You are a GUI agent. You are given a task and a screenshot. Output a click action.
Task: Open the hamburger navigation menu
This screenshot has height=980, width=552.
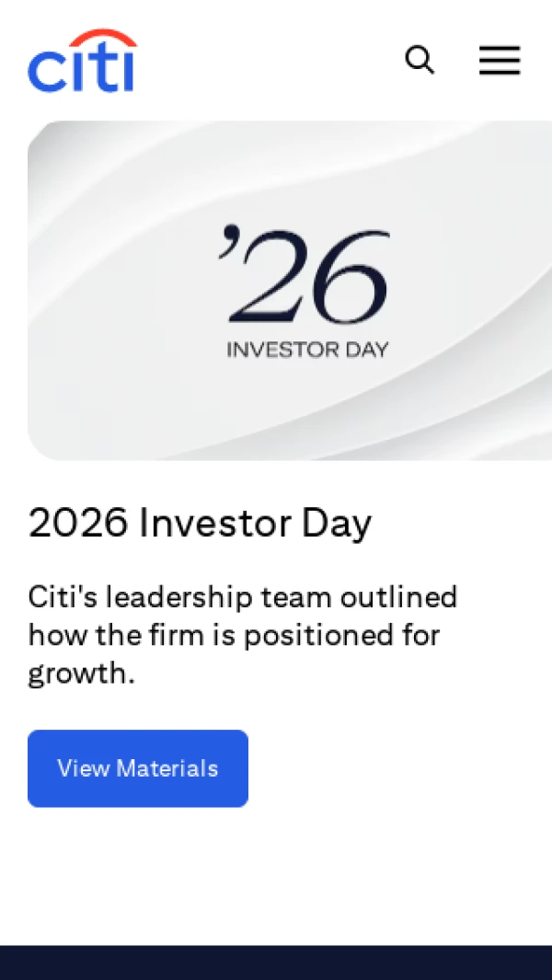500,61
